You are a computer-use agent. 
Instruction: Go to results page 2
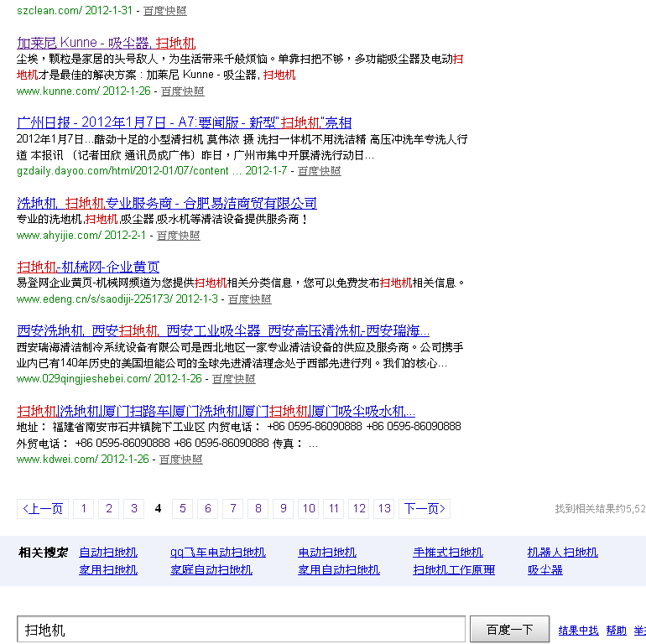coord(109,508)
